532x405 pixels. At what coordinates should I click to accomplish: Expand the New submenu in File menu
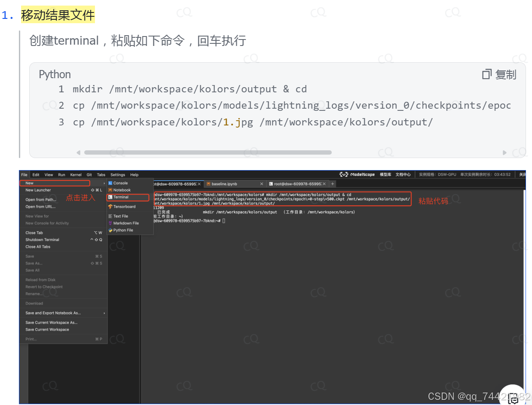[x=55, y=183]
